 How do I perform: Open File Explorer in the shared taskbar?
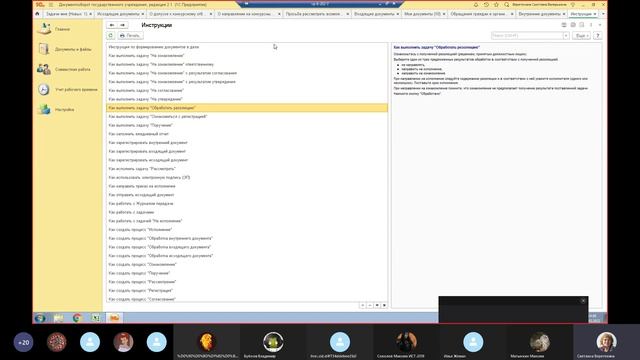(x=58, y=318)
